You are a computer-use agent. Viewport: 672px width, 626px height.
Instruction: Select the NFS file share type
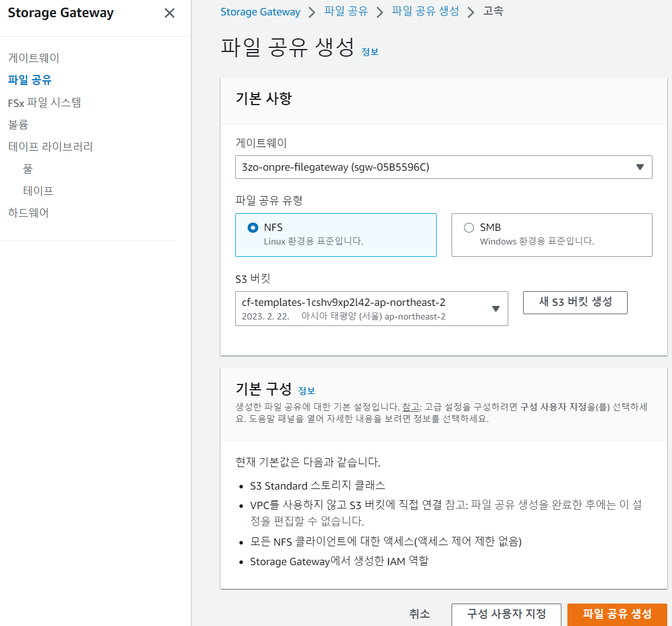pyautogui.click(x=336, y=235)
